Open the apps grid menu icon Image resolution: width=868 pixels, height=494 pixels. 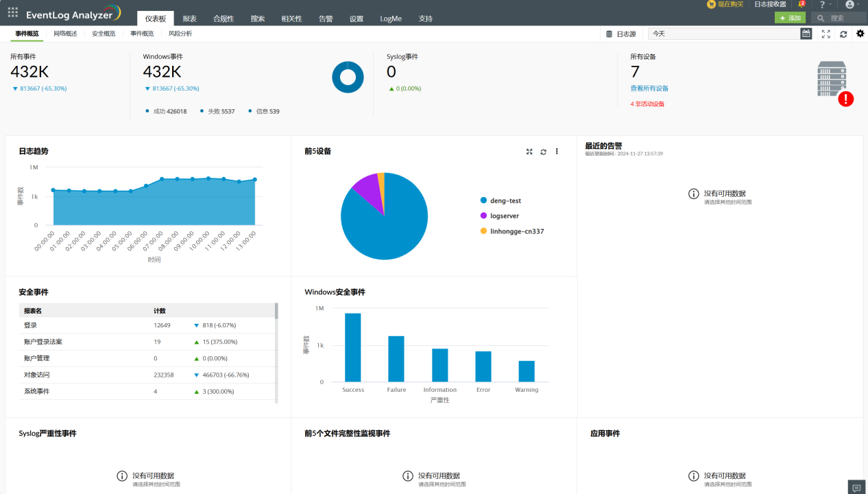tap(13, 12)
